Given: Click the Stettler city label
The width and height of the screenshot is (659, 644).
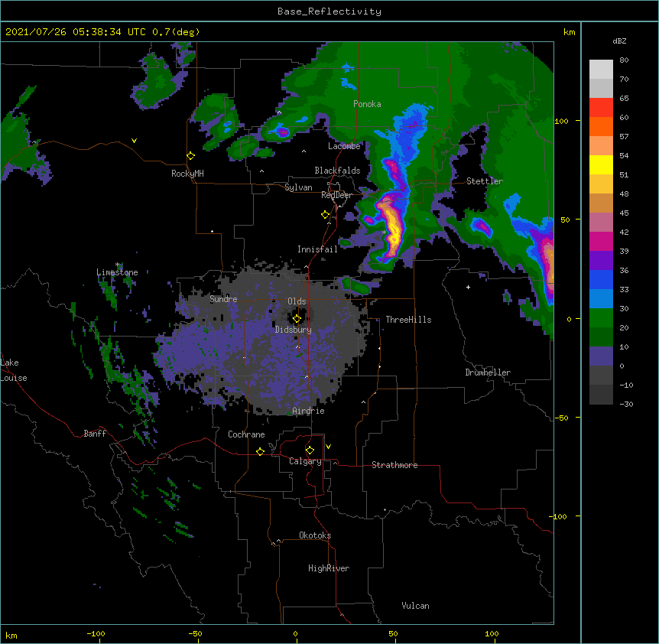Looking at the screenshot, I should pos(485,181).
